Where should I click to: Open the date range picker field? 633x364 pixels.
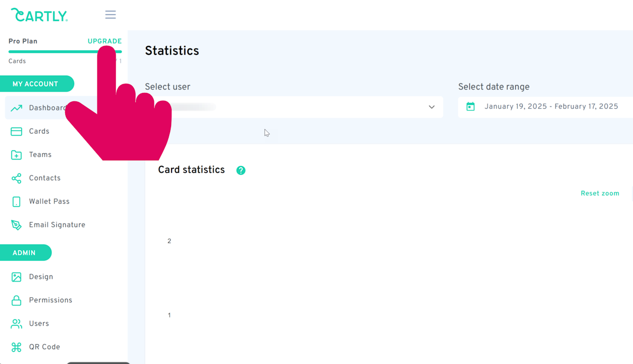click(551, 107)
